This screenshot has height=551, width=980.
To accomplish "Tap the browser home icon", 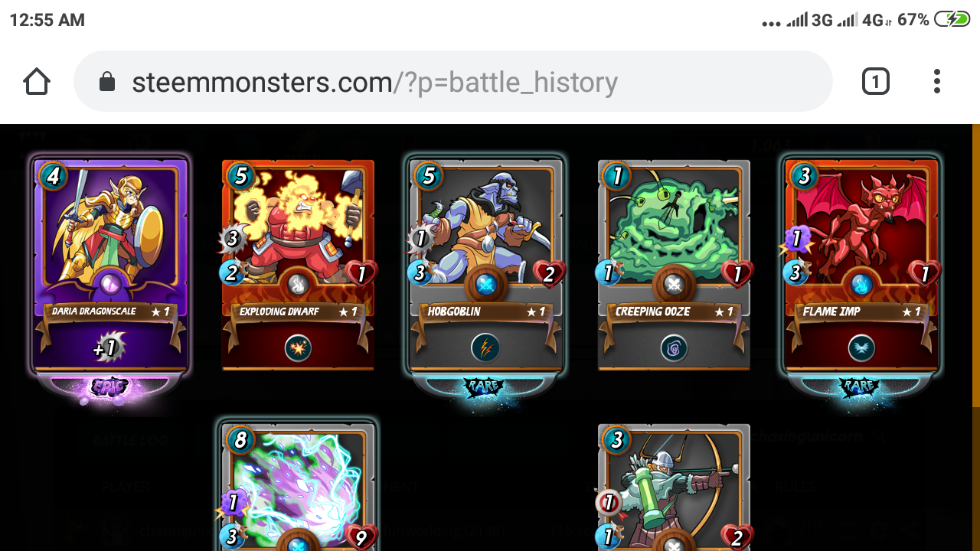I will pos(37,81).
